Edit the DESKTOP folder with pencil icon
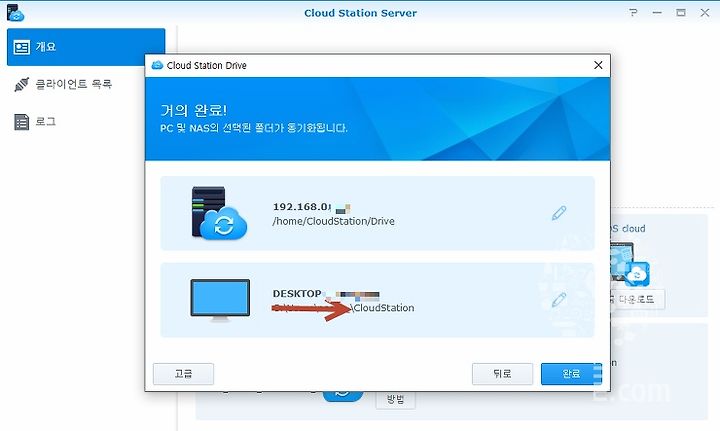 tap(559, 300)
